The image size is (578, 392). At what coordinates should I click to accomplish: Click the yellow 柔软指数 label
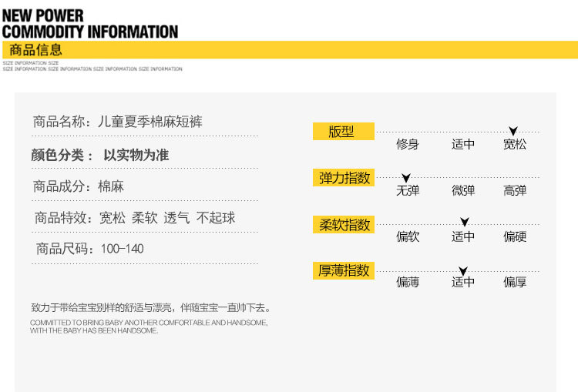click(x=344, y=224)
